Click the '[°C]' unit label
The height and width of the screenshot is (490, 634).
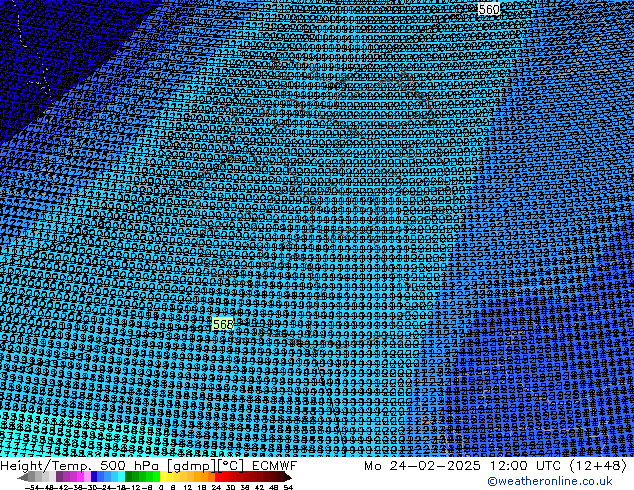tap(231, 466)
